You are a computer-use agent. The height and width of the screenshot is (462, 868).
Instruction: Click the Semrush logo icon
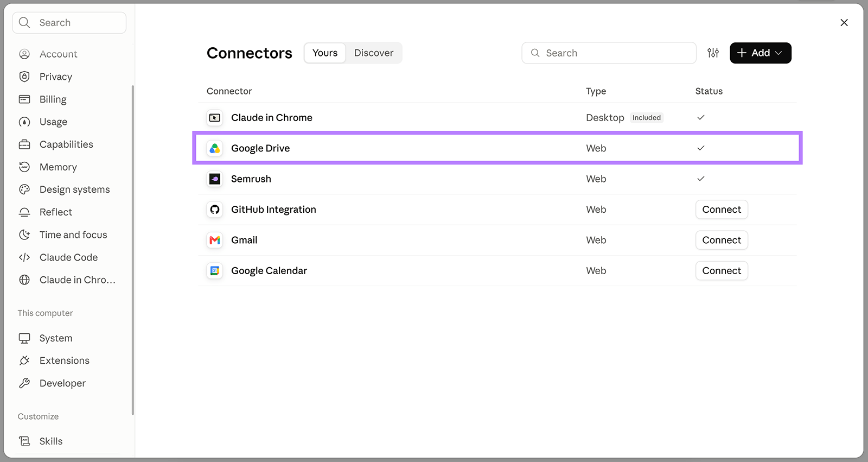215,179
